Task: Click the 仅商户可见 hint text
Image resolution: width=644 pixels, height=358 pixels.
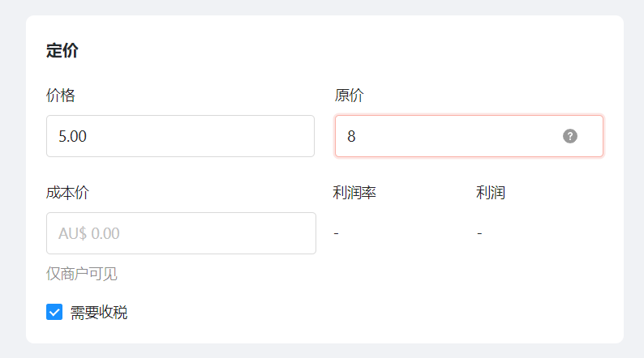Action: click(81, 274)
